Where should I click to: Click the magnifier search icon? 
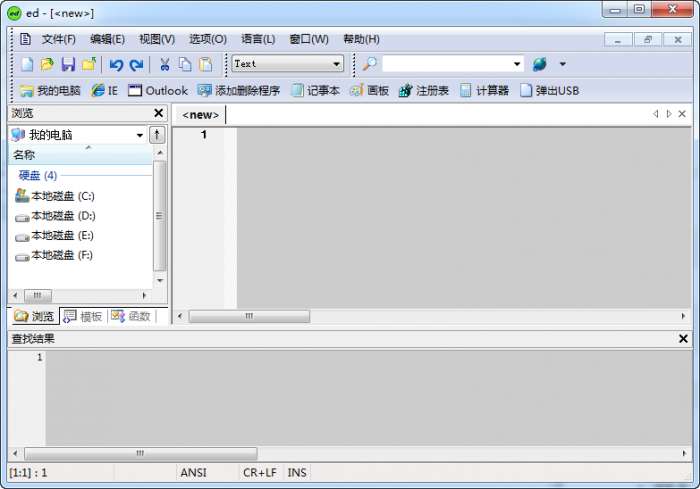[x=369, y=64]
